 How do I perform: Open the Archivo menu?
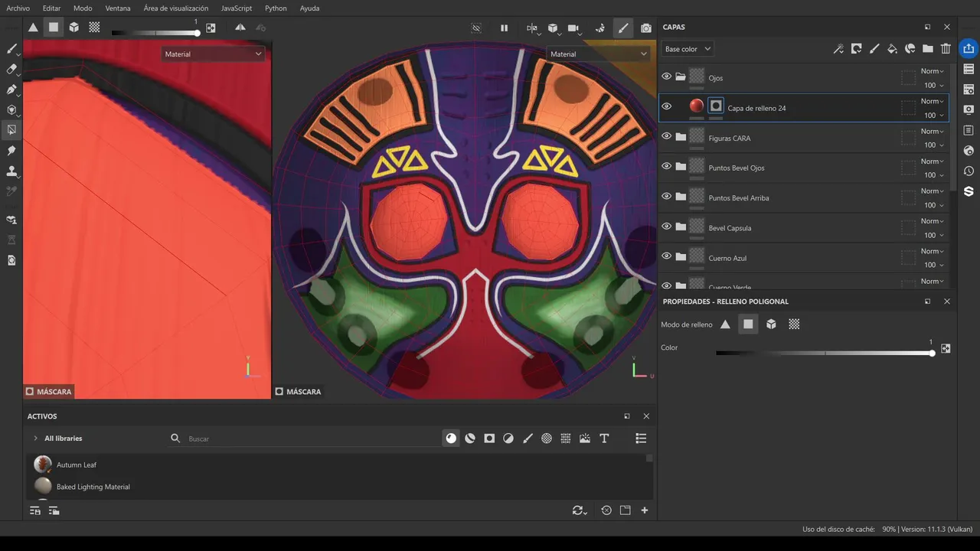[x=18, y=8]
